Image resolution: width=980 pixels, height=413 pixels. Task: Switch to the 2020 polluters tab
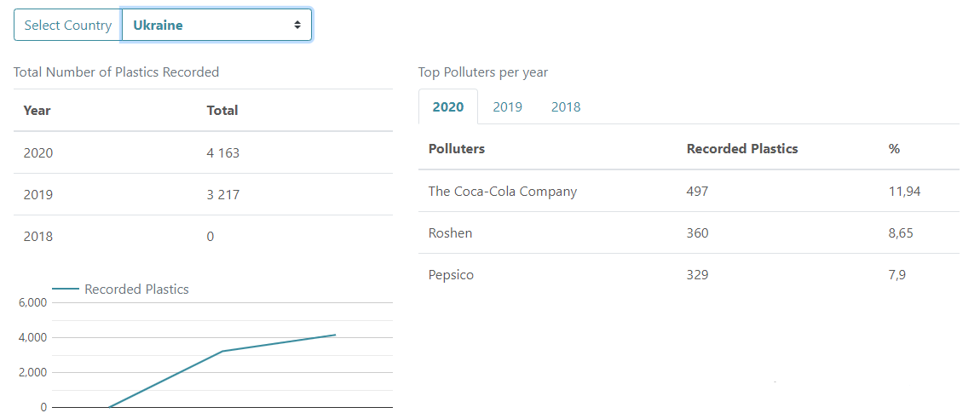click(448, 107)
